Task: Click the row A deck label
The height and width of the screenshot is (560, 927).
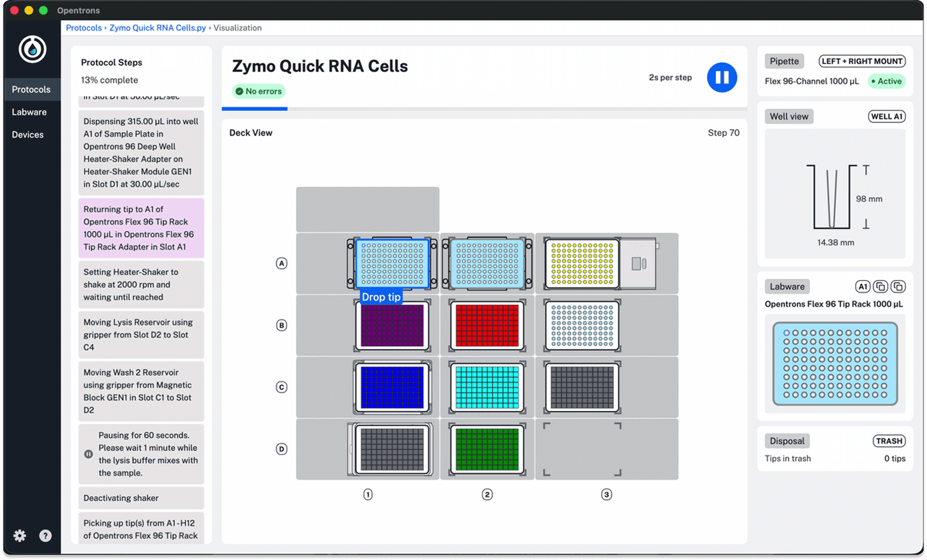Action: click(x=281, y=263)
